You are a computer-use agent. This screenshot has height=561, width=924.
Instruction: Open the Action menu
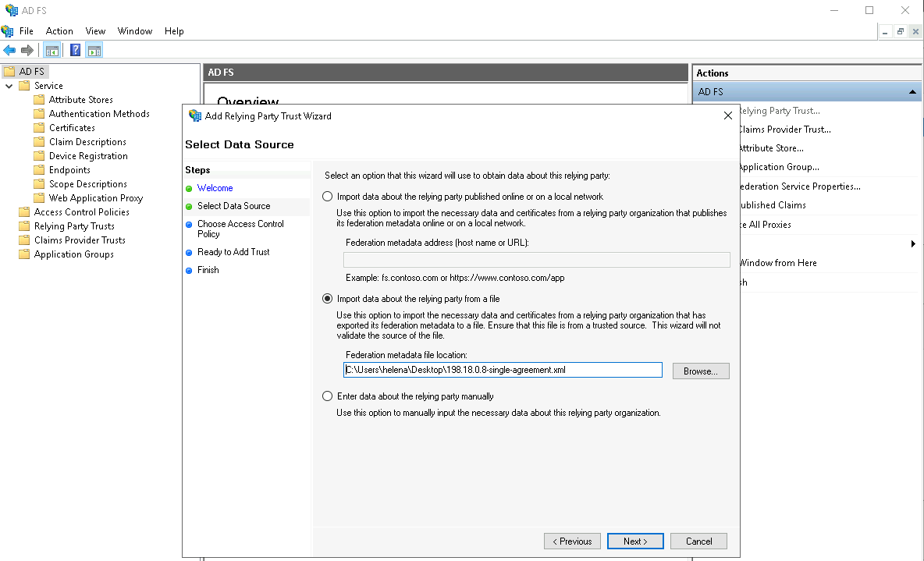coord(59,31)
